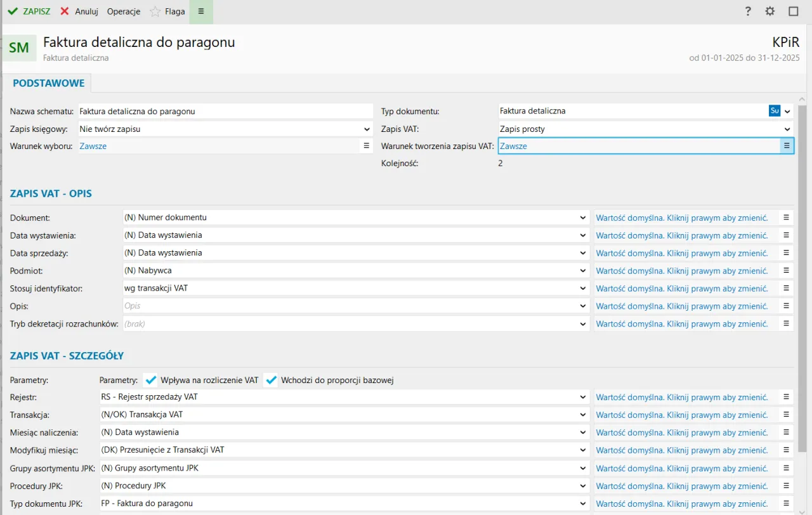Open menu icon for Warunek tworzenia zapisu VAT
The height and width of the screenshot is (515, 812).
tap(787, 146)
